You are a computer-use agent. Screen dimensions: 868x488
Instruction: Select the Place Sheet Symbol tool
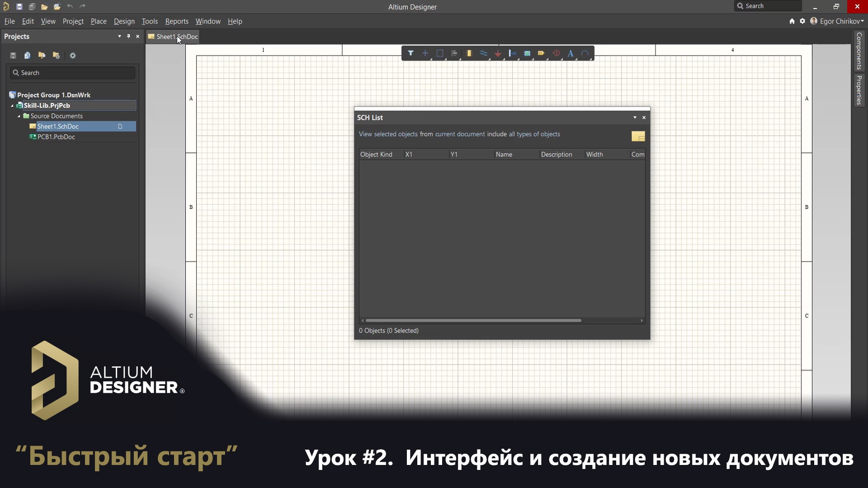[527, 53]
